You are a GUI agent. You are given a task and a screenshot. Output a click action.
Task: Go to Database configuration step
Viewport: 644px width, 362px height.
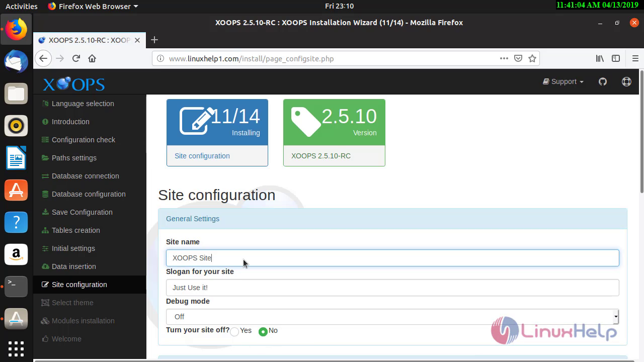click(89, 194)
